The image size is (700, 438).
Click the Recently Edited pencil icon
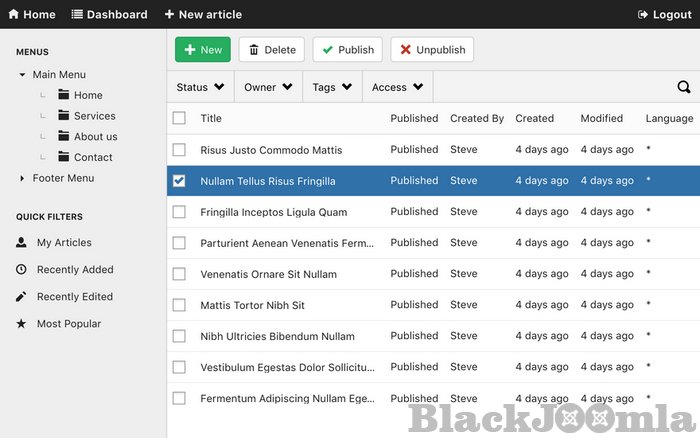coord(21,297)
